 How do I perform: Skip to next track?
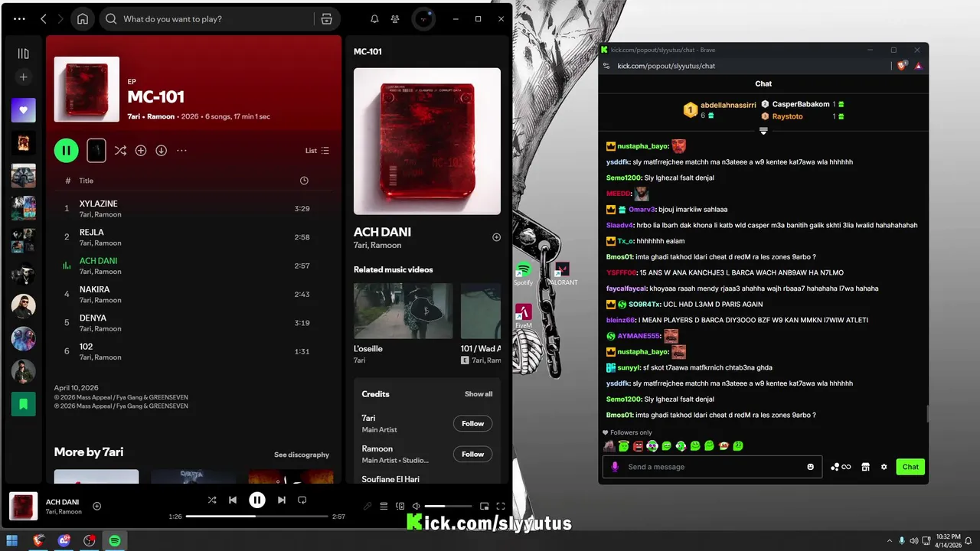click(281, 500)
